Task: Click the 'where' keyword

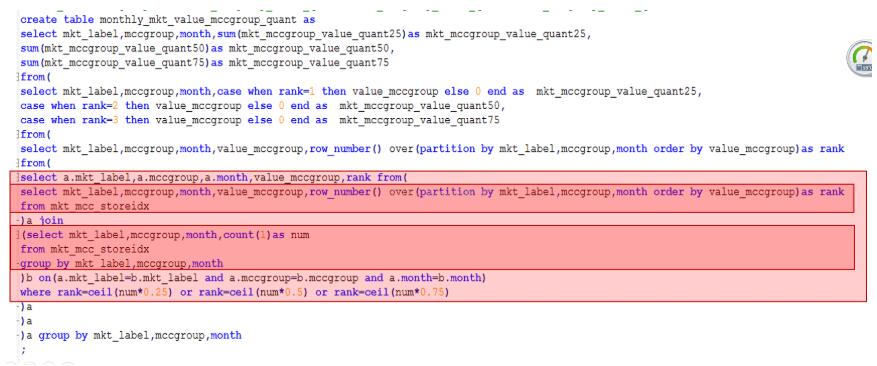Action: pos(35,293)
